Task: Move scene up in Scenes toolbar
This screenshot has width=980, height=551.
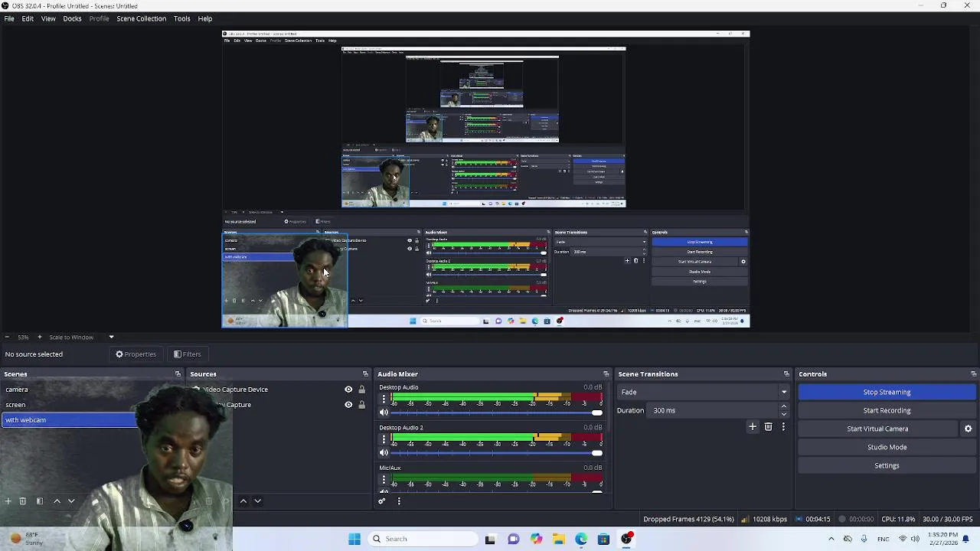Action: (57, 501)
